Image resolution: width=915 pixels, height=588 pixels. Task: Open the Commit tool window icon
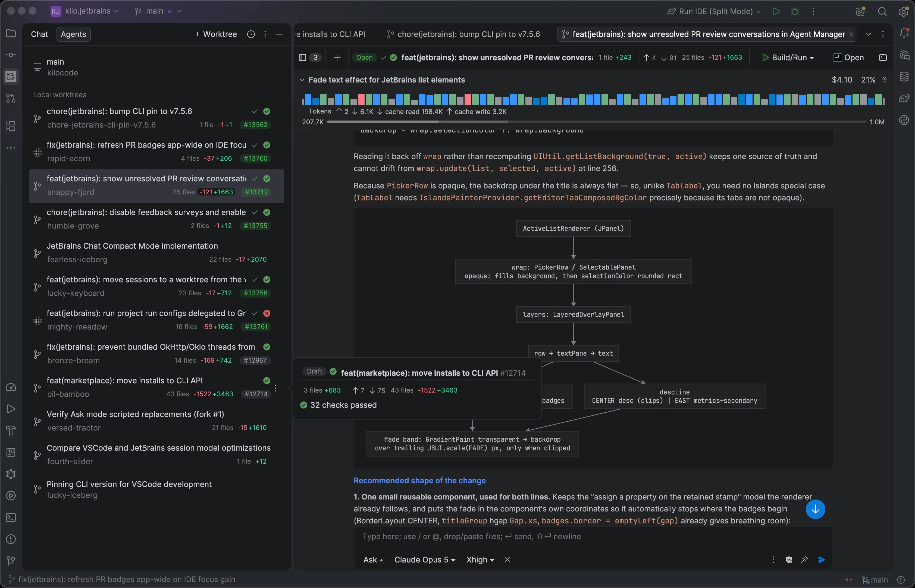click(x=11, y=55)
